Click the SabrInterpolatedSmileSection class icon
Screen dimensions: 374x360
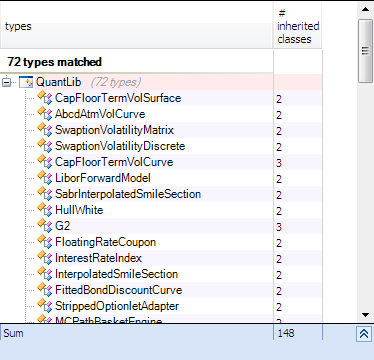coord(45,194)
